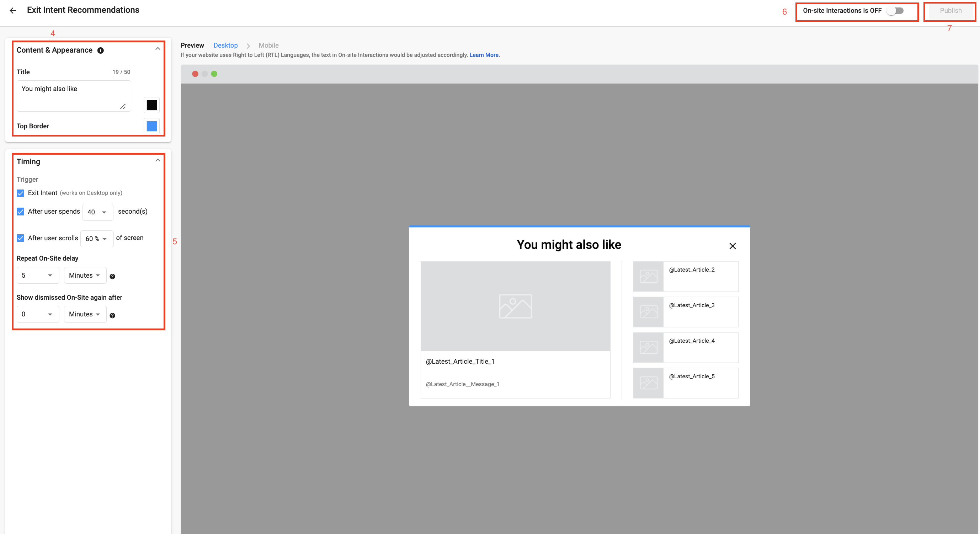
Task: Open the seconds dropdown showing 40
Action: pyautogui.click(x=98, y=212)
